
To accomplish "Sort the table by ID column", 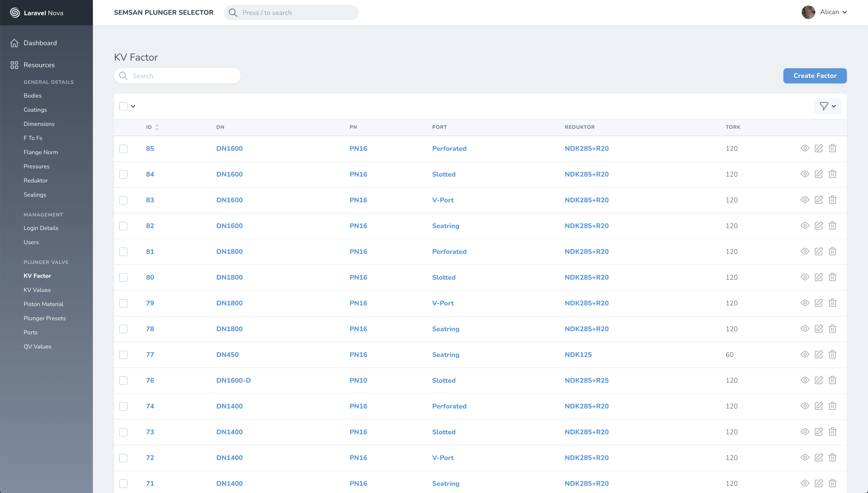I will (x=152, y=127).
